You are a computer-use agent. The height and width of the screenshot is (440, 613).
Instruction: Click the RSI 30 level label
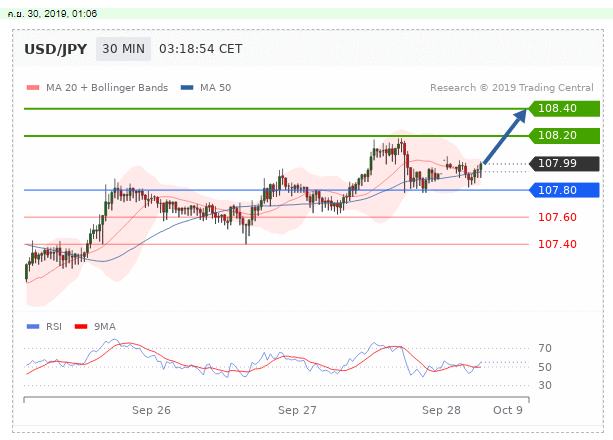coord(545,385)
